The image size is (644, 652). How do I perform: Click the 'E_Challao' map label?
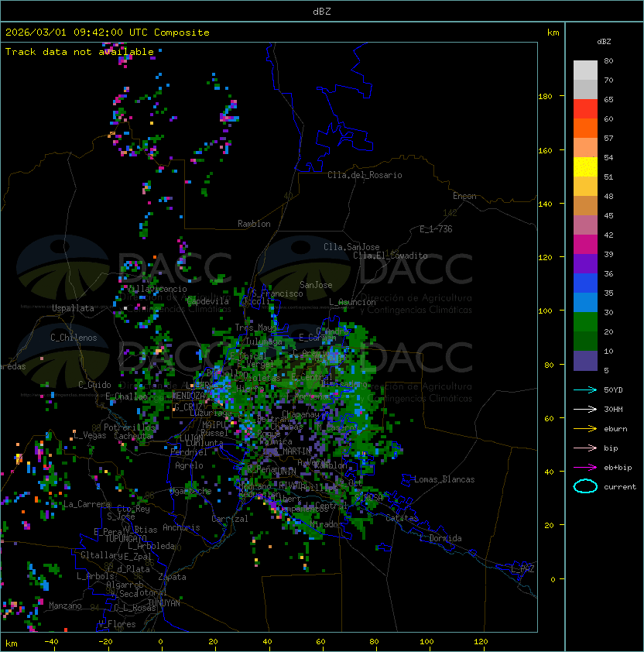click(126, 396)
